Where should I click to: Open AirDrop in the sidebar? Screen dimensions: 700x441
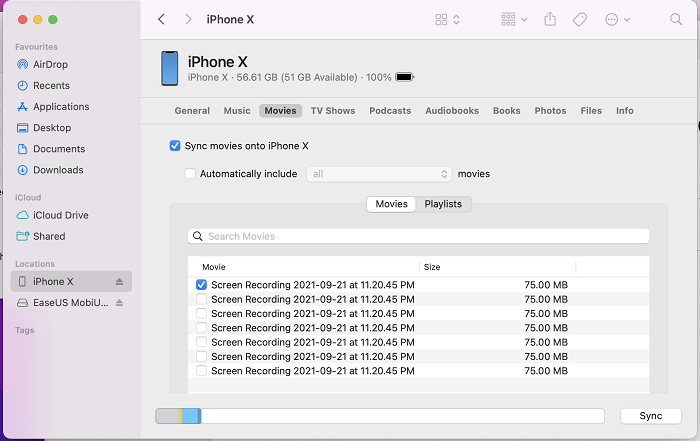point(50,65)
